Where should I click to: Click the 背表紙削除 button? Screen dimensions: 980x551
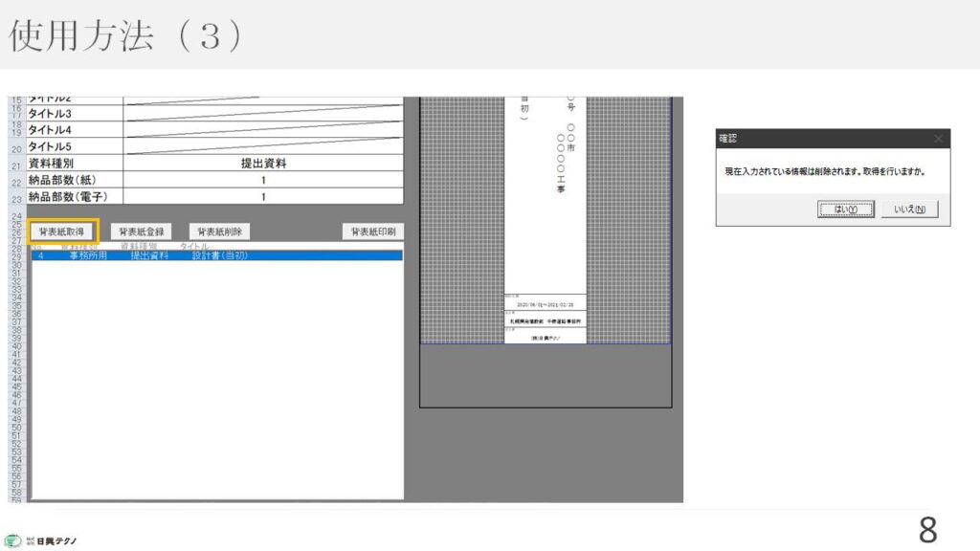coord(220,231)
